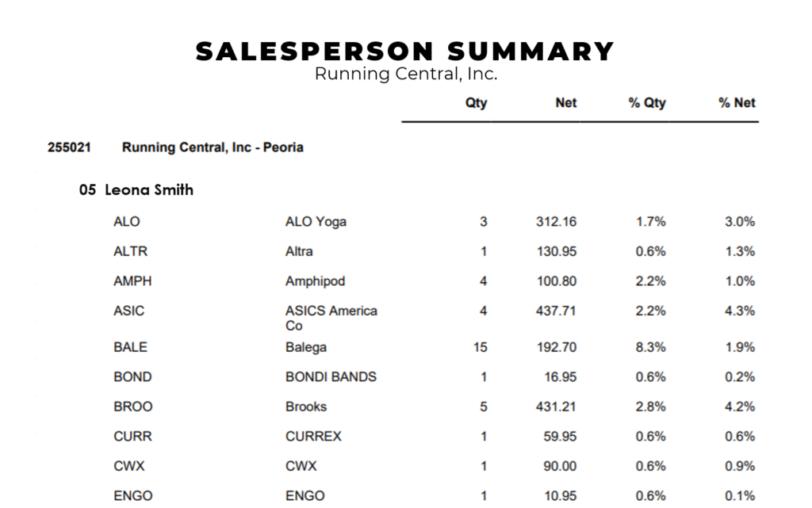Select the Running Central, Inc. subtitle
Viewport: 812px width, 508px height.
(406, 74)
